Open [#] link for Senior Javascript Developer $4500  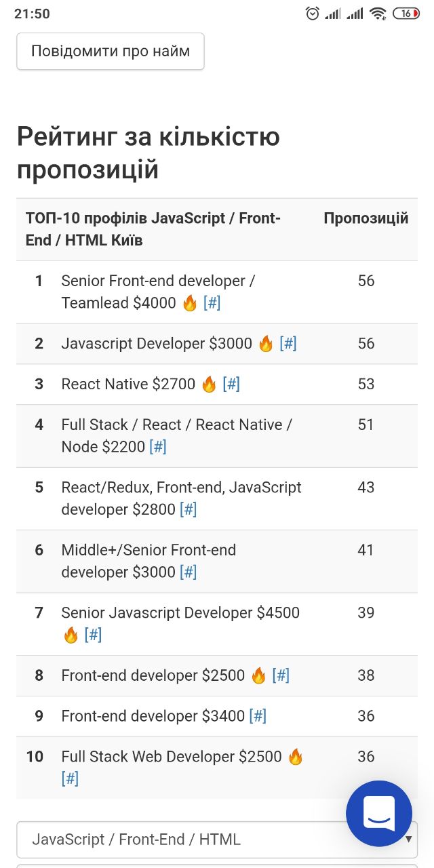tap(94, 635)
